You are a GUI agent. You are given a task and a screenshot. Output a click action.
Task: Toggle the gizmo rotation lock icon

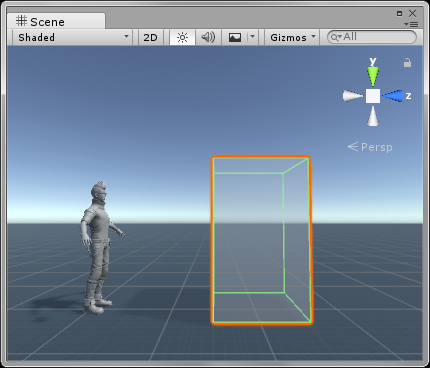(x=407, y=63)
